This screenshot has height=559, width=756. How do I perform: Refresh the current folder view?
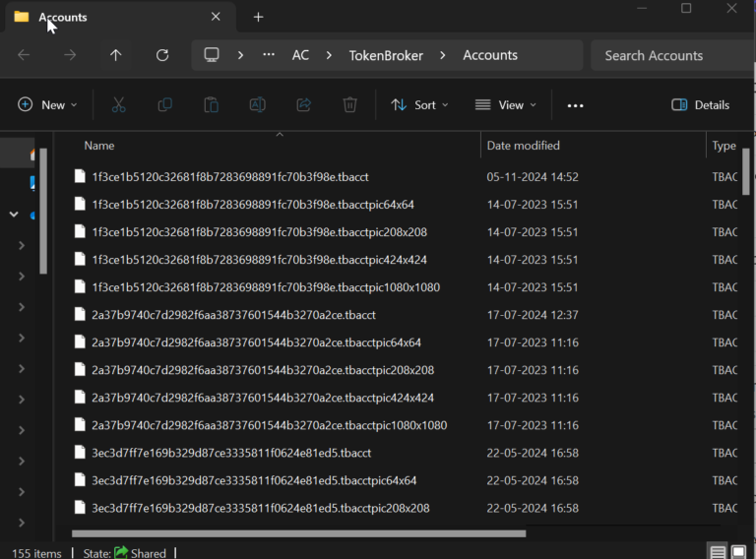(162, 55)
